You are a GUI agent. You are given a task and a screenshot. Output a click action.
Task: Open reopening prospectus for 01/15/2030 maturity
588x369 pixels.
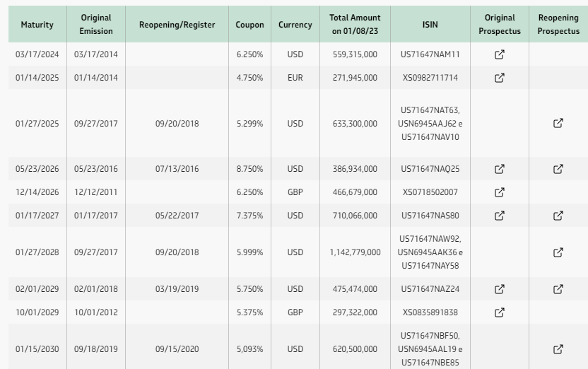(558, 349)
